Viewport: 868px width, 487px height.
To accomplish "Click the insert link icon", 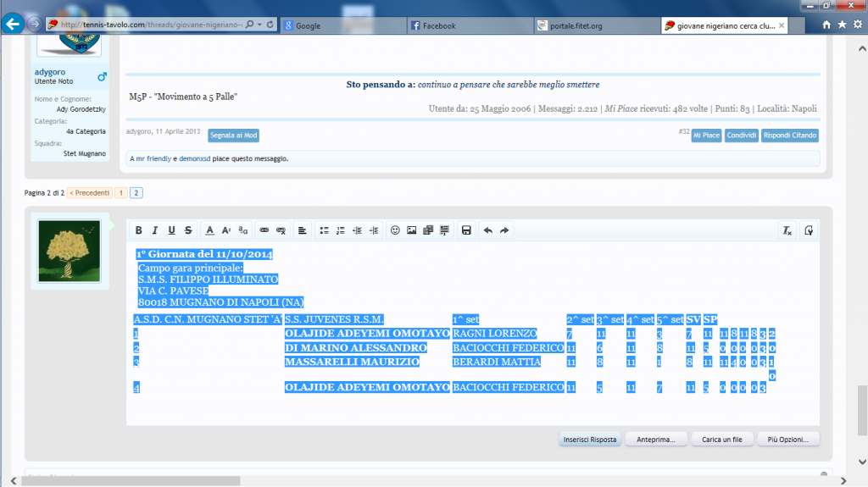I will click(264, 230).
